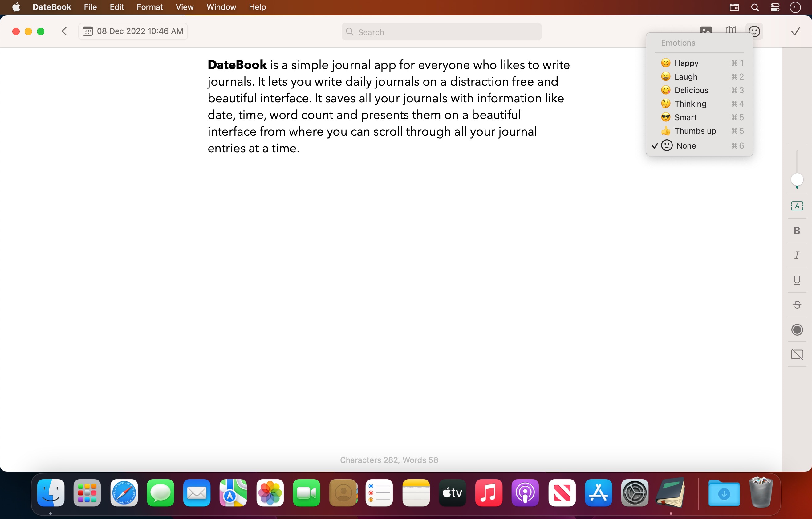Launch FaceTime from the Dock
The width and height of the screenshot is (812, 519).
(x=306, y=492)
